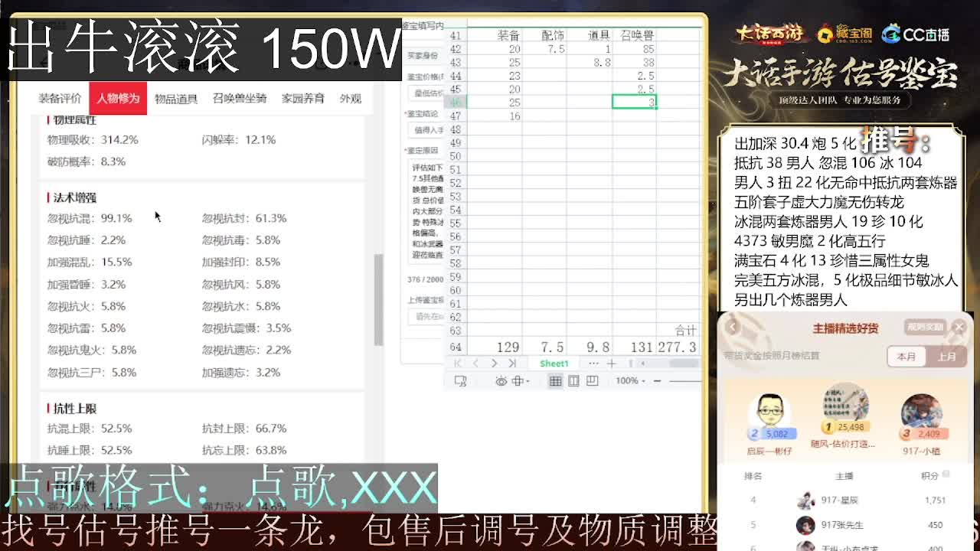The height and width of the screenshot is (551, 980).
Task: Click the 抗性上限 section heading
Action: pyautogui.click(x=74, y=409)
